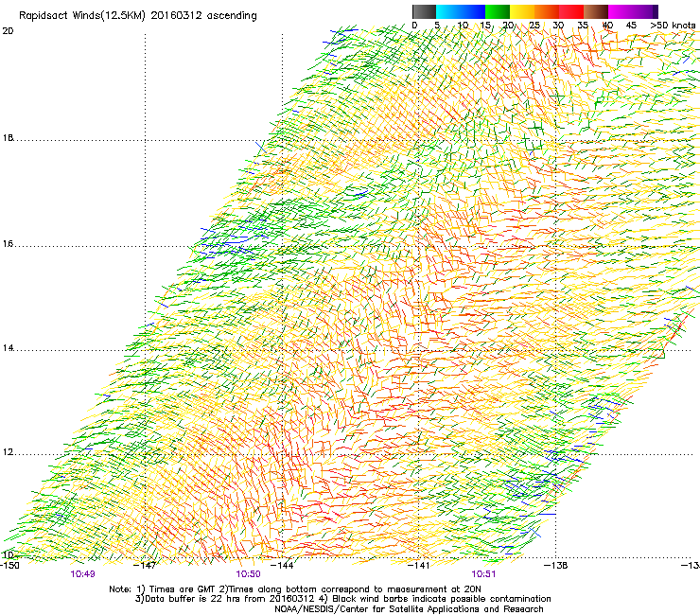The image size is (700, 615).
Task: Click longitude label "-144" on bottom axis
Action: pyautogui.click(x=283, y=566)
